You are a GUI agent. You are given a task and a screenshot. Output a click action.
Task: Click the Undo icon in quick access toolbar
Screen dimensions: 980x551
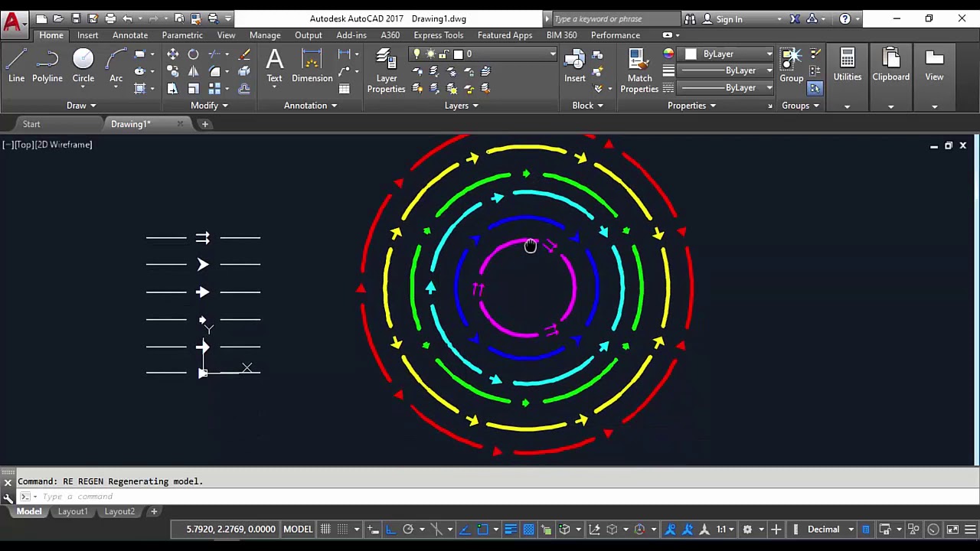click(128, 18)
